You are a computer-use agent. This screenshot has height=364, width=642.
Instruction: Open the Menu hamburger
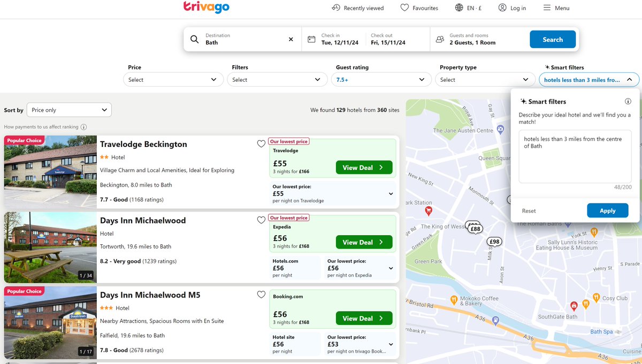tap(556, 8)
